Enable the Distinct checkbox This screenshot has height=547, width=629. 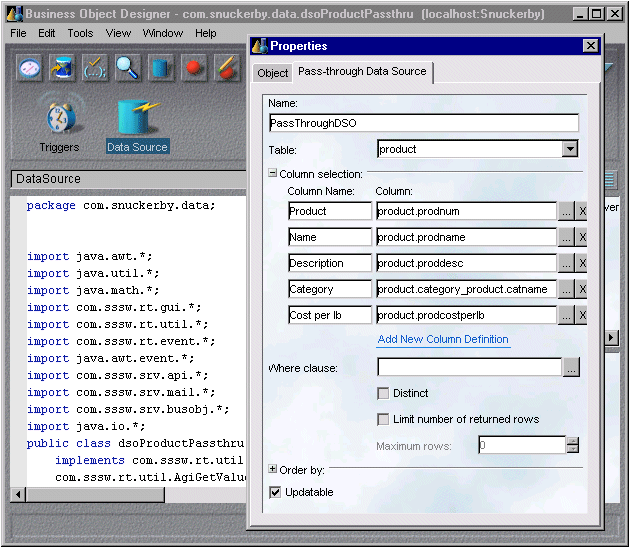click(x=383, y=393)
